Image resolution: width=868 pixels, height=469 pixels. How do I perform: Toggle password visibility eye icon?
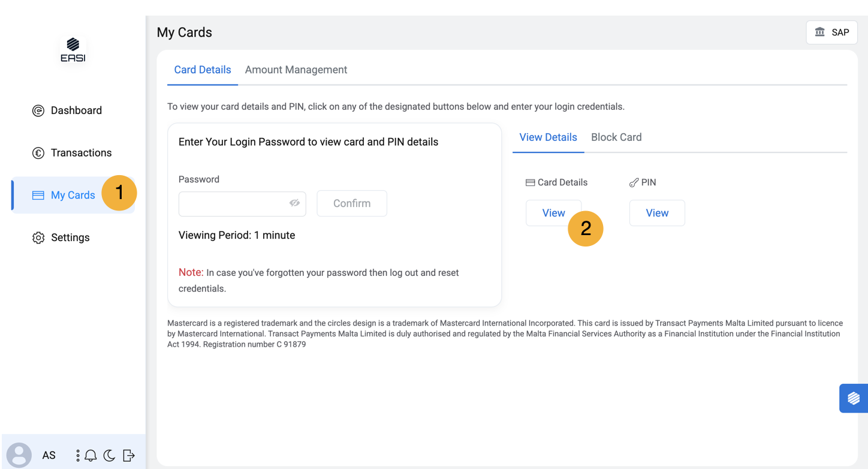click(294, 203)
